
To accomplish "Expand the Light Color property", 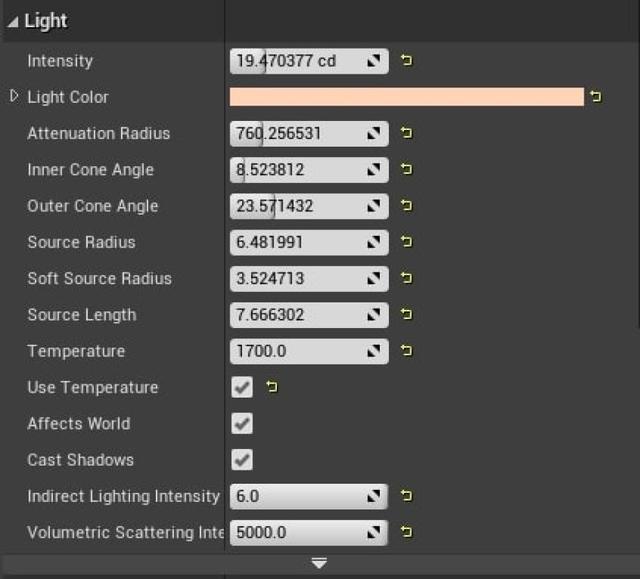I will pyautogui.click(x=14, y=97).
